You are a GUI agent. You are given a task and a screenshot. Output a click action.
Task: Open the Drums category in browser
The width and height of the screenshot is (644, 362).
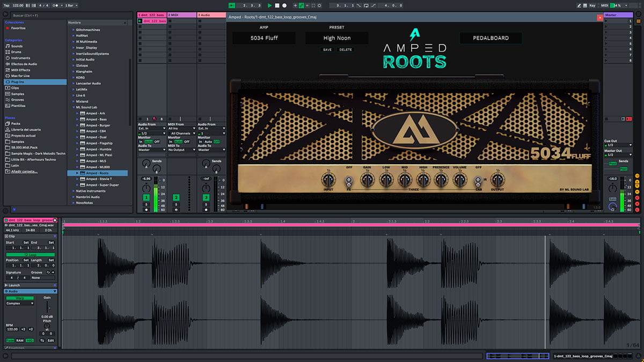coord(17,52)
